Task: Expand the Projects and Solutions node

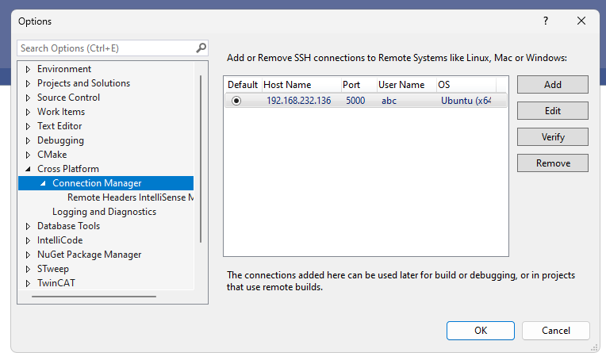Action: pos(28,83)
